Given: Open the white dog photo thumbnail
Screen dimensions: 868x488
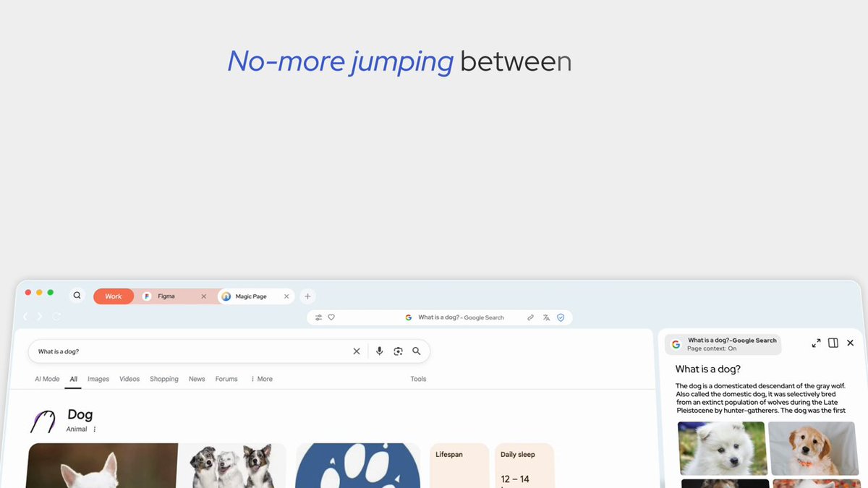Looking at the screenshot, I should [102, 466].
